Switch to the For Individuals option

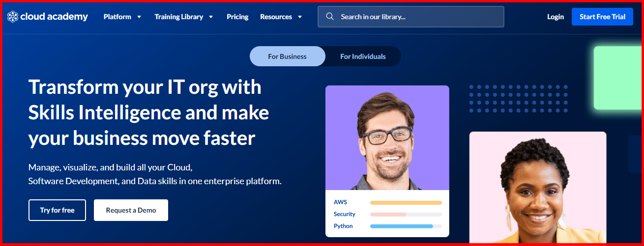pyautogui.click(x=363, y=56)
